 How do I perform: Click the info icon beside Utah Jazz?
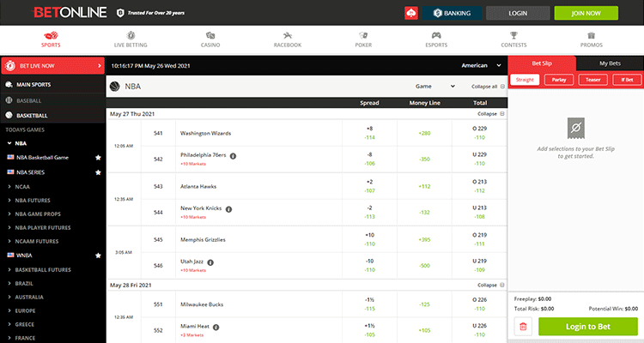tap(210, 262)
